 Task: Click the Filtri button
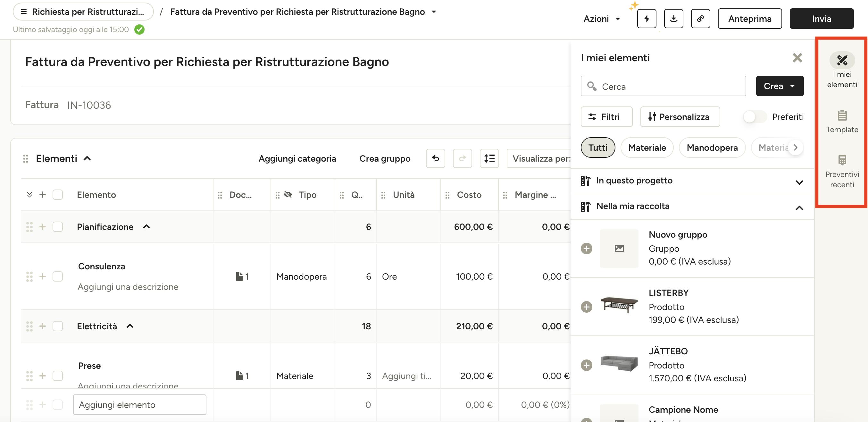[x=606, y=117]
